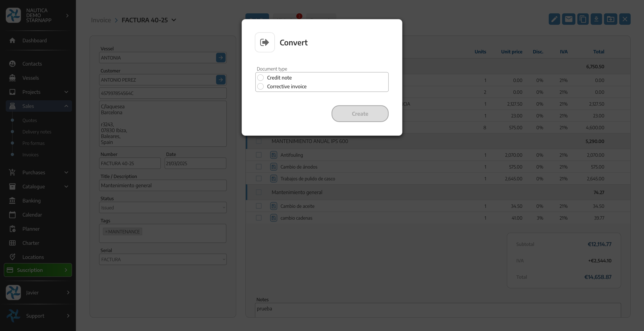This screenshot has height=331, width=644.
Task: Open the ANTONIA vessel arrow button
Action: pos(220,58)
